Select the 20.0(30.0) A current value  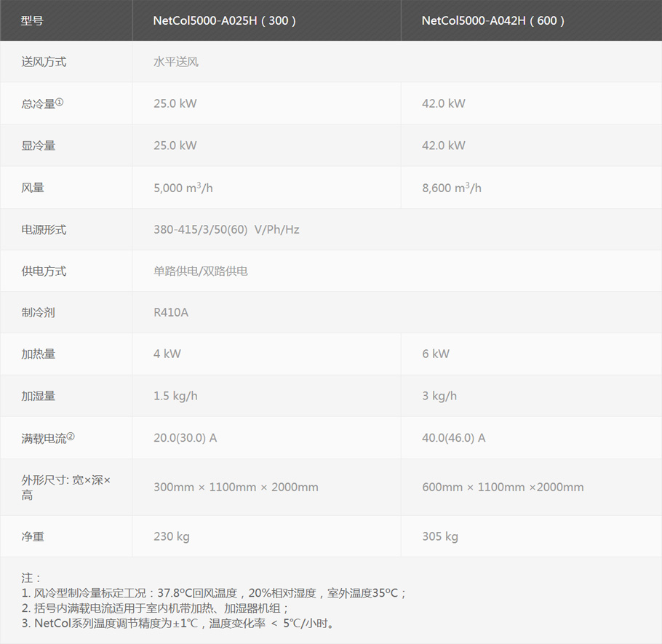(186, 438)
